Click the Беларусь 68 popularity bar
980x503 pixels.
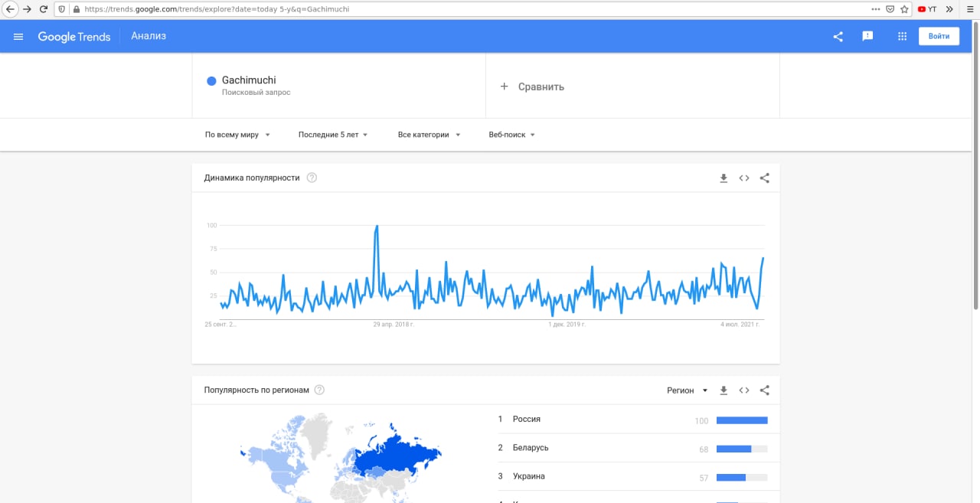[742, 449]
